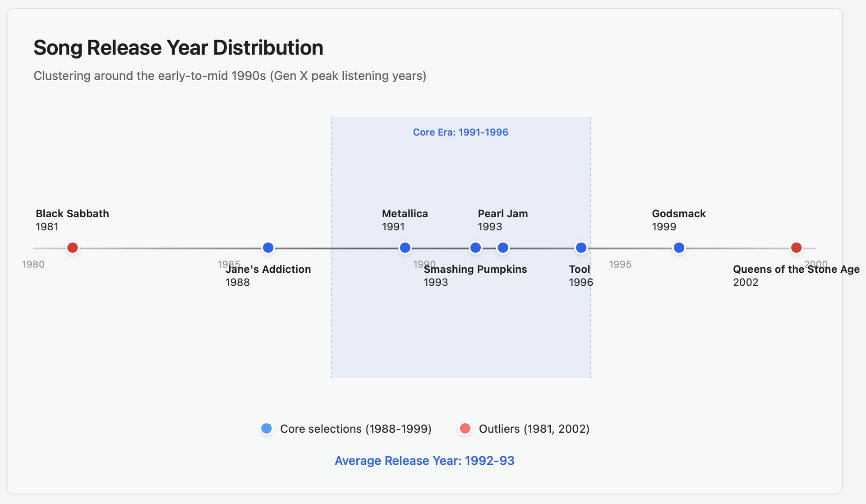Click the Gen X subtitle text
Image resolution: width=866 pixels, height=504 pixels.
[230, 76]
